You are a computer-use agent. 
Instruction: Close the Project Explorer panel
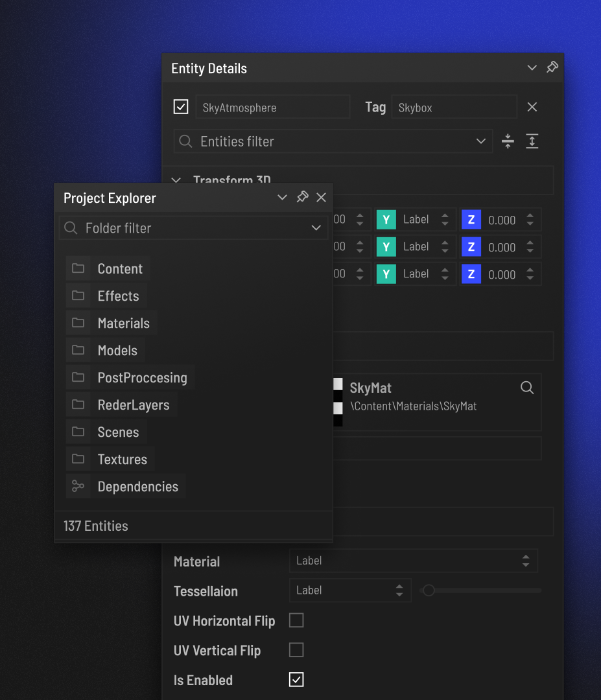click(x=321, y=197)
